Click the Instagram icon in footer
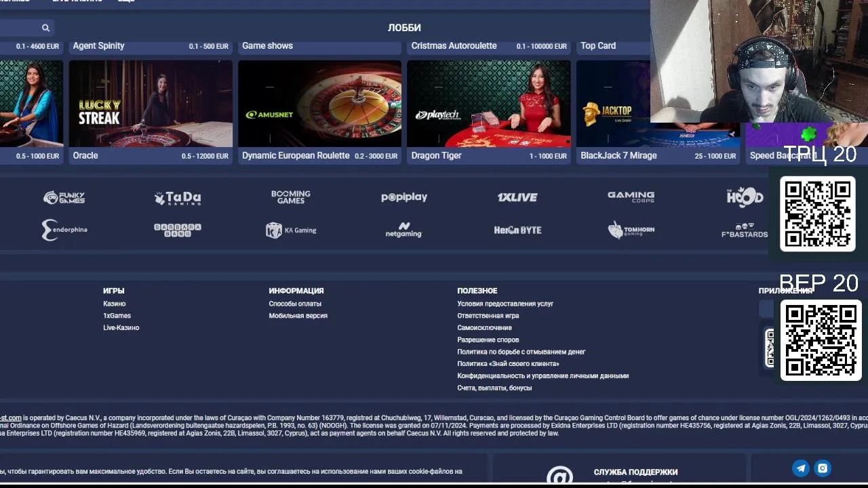Image resolution: width=868 pixels, height=488 pixels. coord(823,468)
